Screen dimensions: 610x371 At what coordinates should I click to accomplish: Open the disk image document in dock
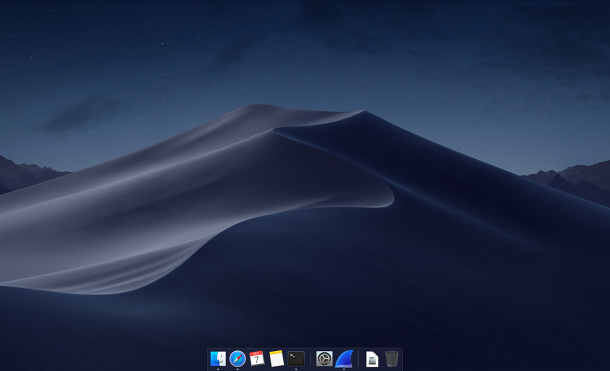(372, 359)
